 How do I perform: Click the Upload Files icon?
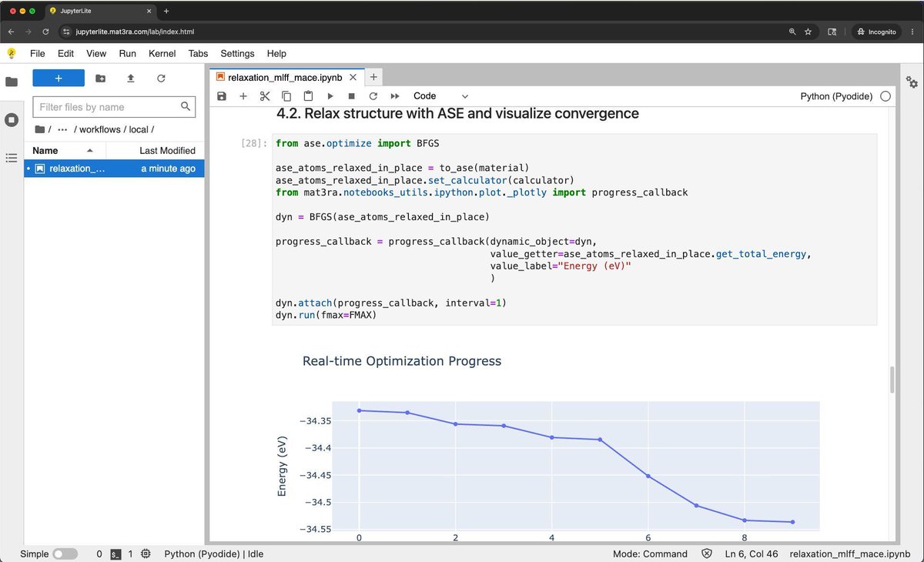[131, 78]
